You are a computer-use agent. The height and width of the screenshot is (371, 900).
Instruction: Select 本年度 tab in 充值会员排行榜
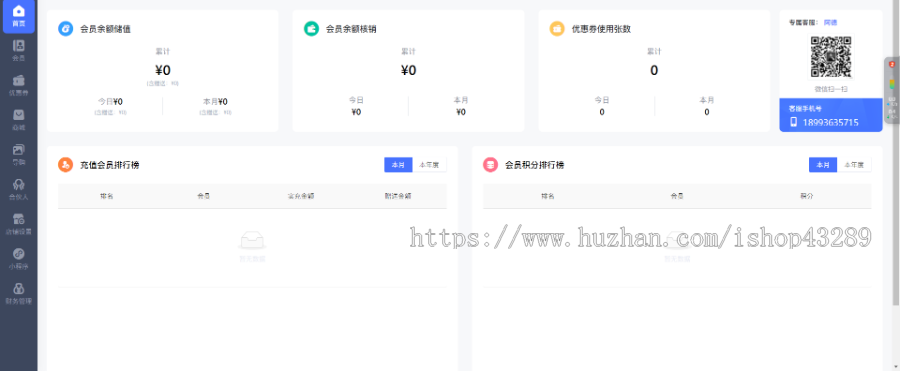pos(429,165)
